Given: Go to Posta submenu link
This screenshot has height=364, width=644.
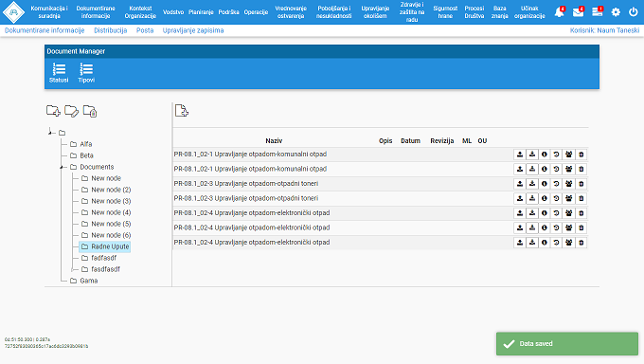Looking at the screenshot, I should [145, 30].
